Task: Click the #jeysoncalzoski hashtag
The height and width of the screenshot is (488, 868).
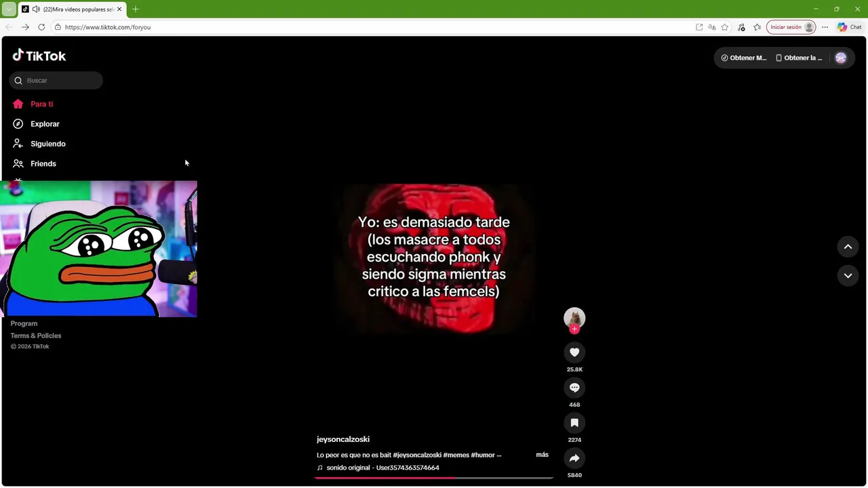Action: point(417,455)
